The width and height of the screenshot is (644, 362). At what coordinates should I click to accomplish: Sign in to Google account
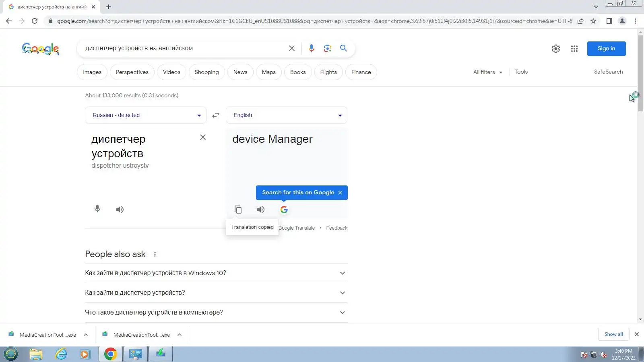[607, 49]
